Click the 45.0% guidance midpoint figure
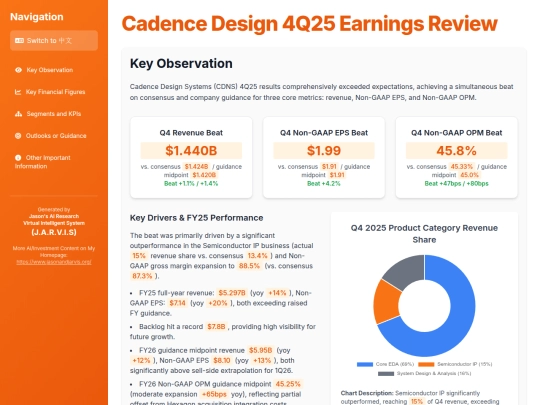The height and width of the screenshot is (405, 540). tap(469, 175)
